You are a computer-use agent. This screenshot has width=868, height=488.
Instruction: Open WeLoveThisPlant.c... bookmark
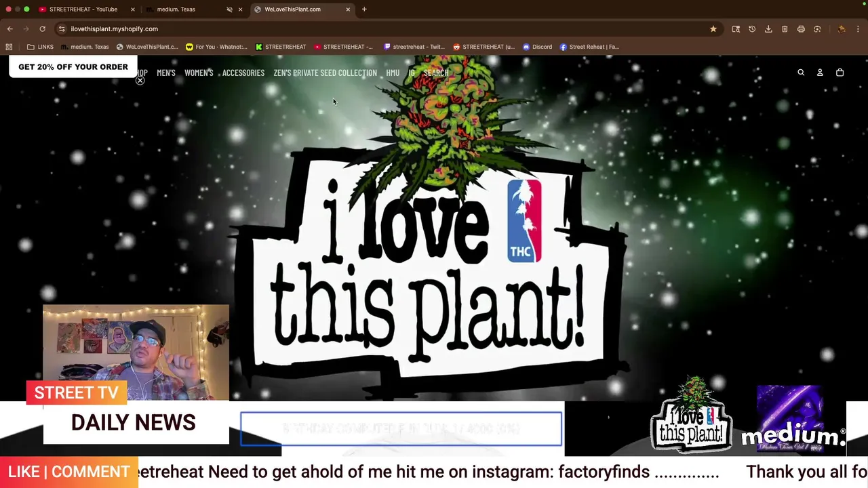tap(147, 47)
